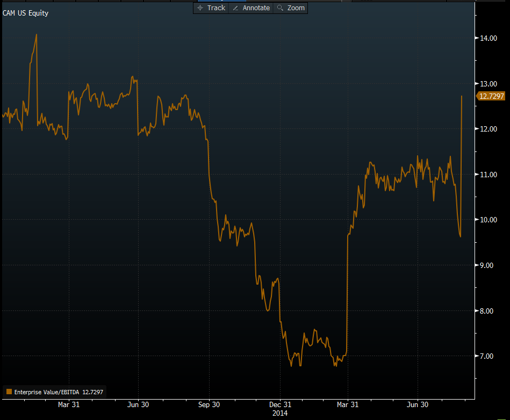
Task: Select the 8.00 y-axis label
Action: (488, 310)
